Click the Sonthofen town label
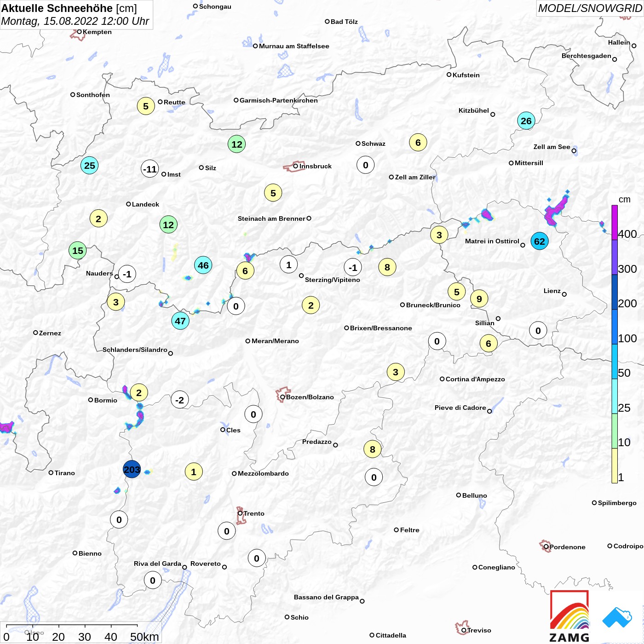Screen dimensions: 644x644 [x=93, y=95]
